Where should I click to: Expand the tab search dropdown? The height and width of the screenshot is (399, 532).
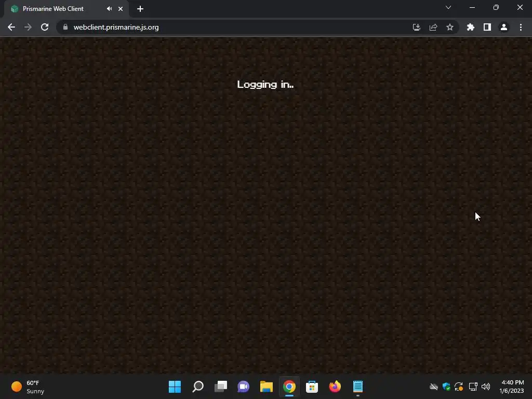(x=448, y=7)
